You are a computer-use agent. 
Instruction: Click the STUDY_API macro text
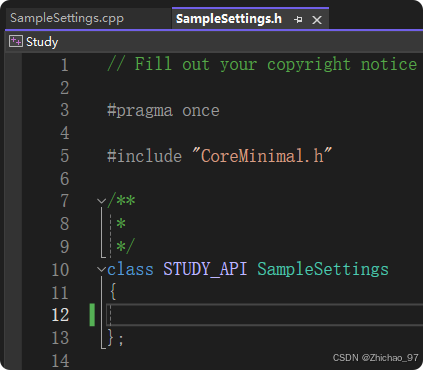pos(205,269)
